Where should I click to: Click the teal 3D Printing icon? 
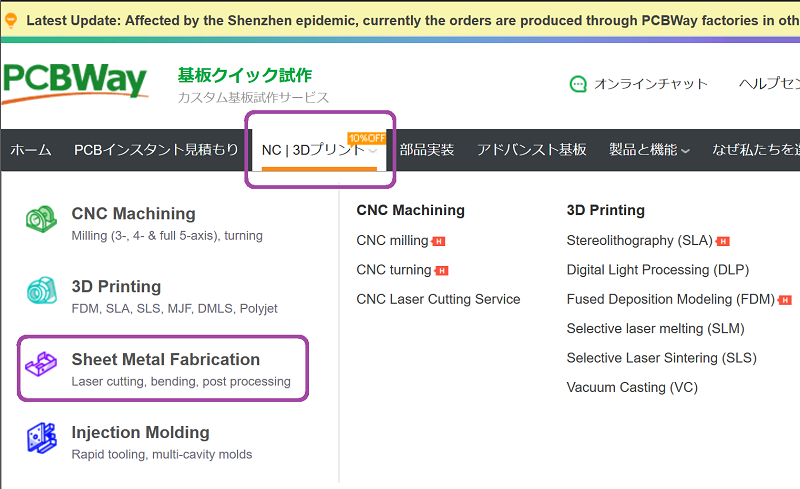(42, 290)
